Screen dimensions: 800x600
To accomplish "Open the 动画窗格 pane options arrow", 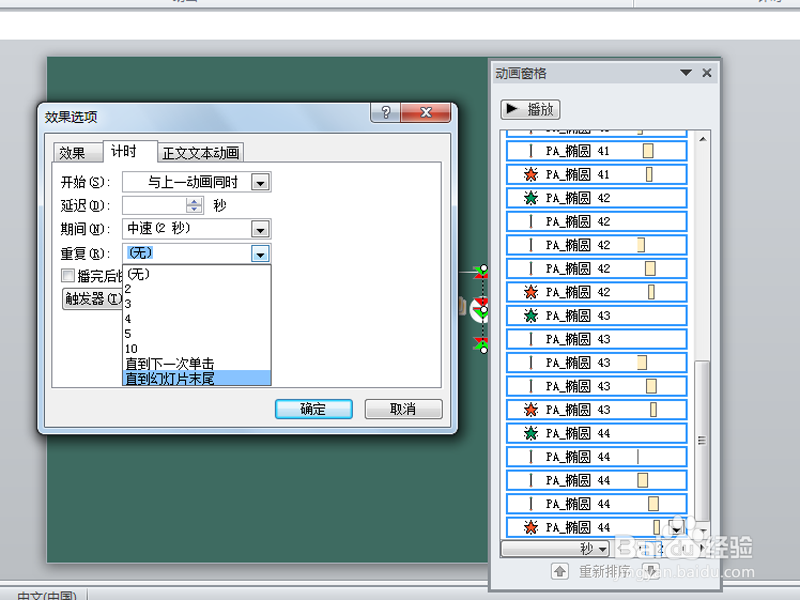I will coord(686,73).
